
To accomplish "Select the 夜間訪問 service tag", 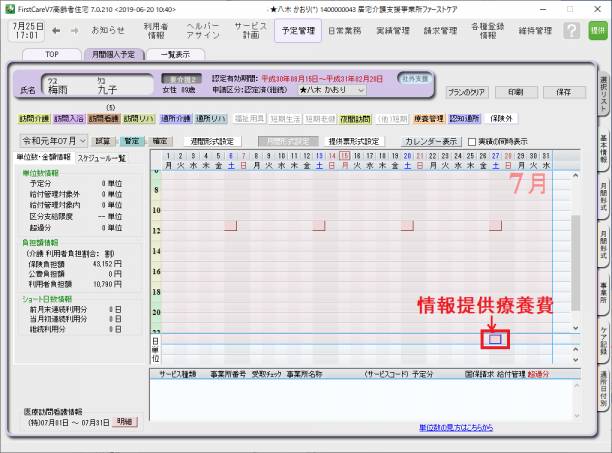I will tap(356, 118).
